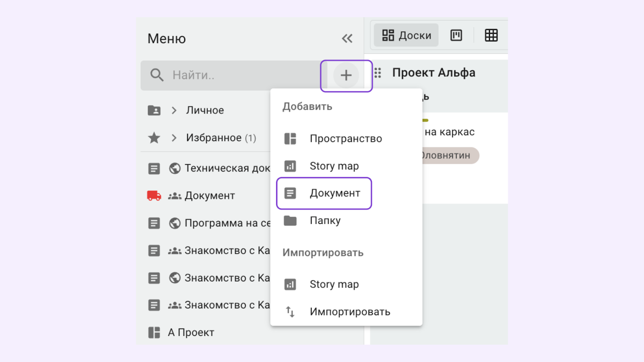Select the Story map icon under Добавить
Screen dimensions: 644x362
[291, 166]
